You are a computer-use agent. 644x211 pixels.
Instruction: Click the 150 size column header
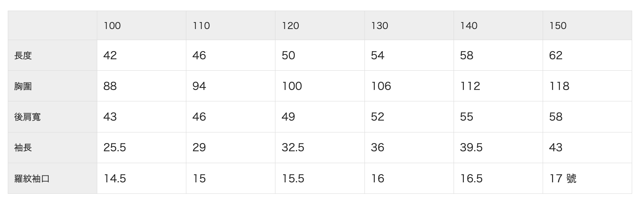[x=557, y=26]
